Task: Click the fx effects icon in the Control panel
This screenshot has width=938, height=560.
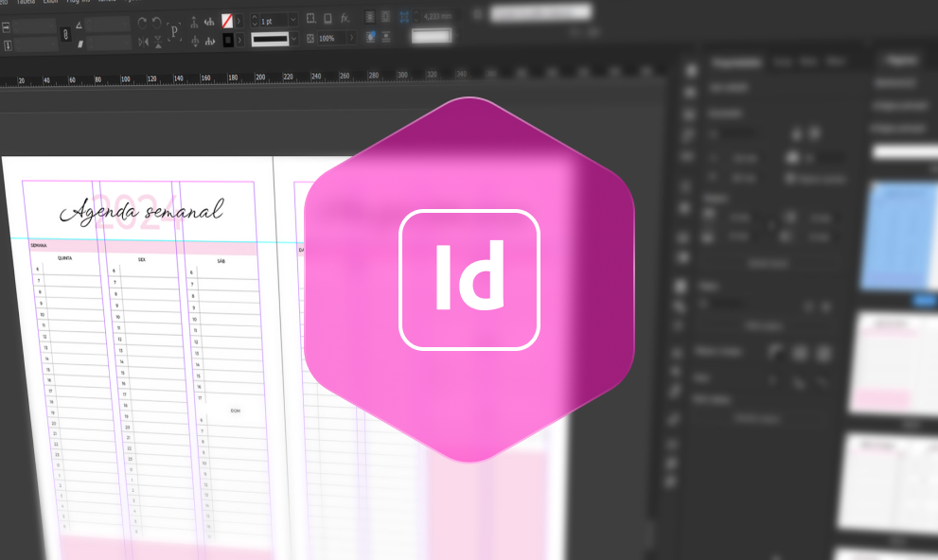Action: coord(345,17)
